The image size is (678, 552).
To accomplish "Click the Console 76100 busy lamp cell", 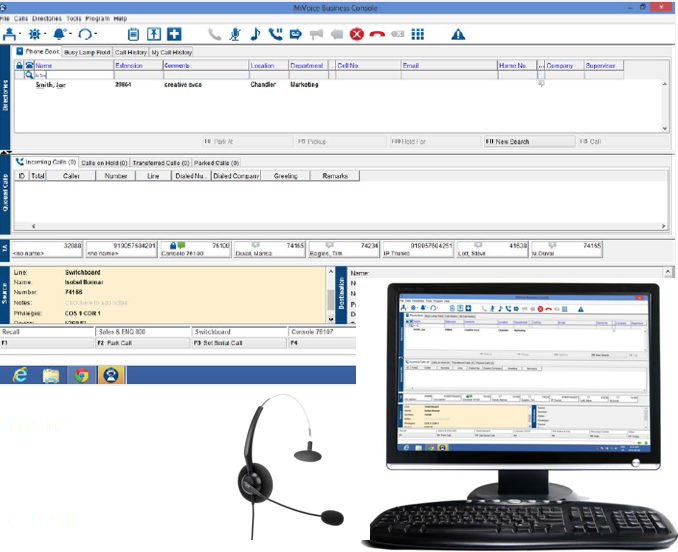I will coord(195,249).
